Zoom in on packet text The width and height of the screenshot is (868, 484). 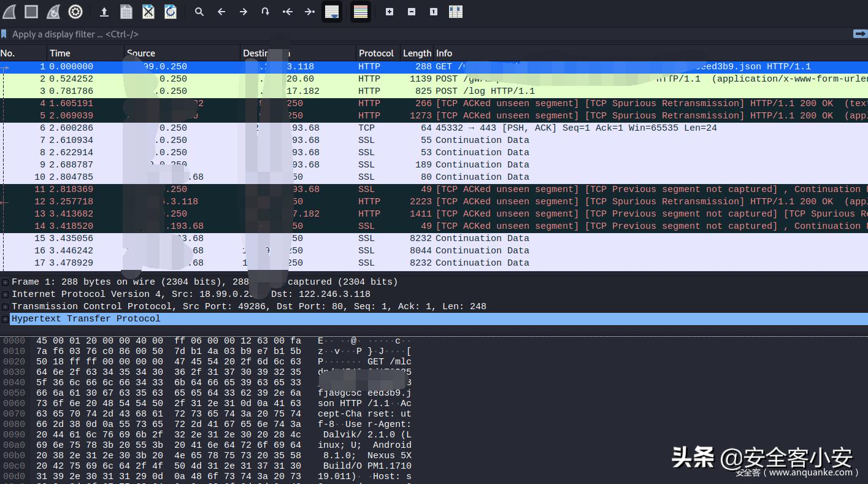coord(390,12)
